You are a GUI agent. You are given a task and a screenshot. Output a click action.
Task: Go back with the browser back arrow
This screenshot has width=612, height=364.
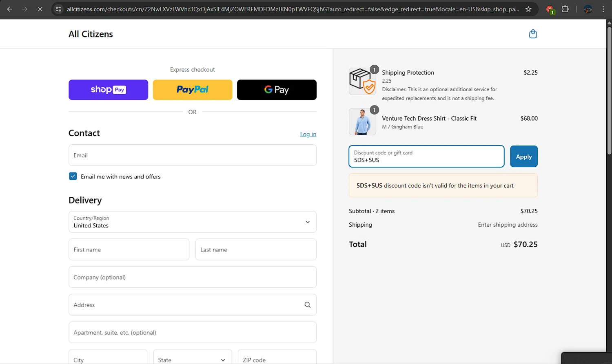[x=9, y=9]
